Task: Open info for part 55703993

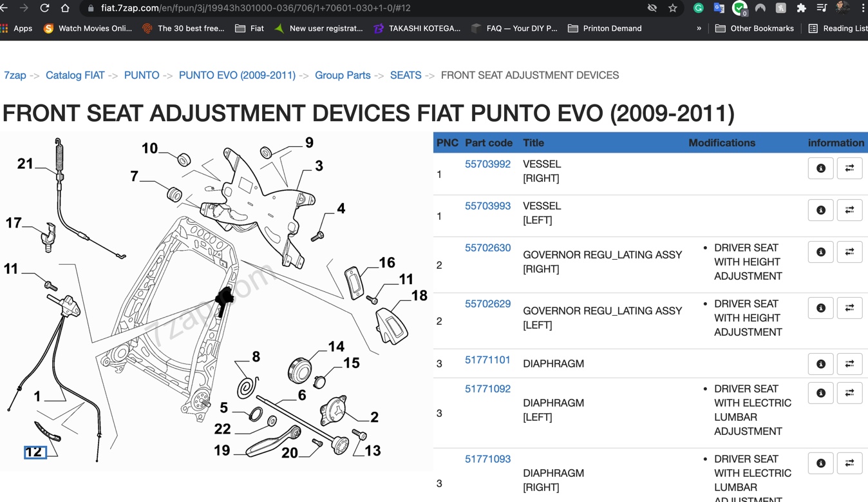Action: pyautogui.click(x=820, y=210)
